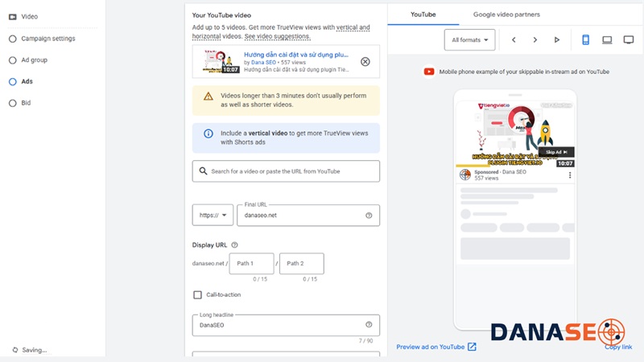The image size is (644, 362).
Task: Switch to the YouTube preview tab
Action: tap(423, 14)
